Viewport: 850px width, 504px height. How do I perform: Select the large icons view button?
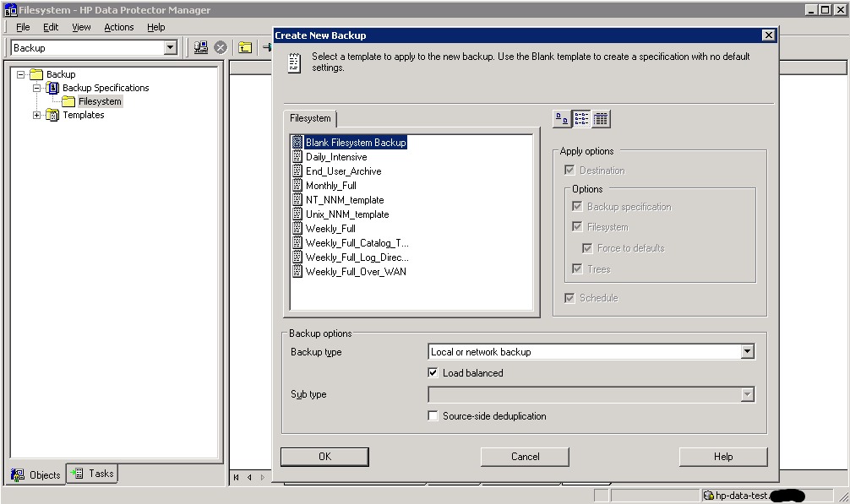pos(562,118)
